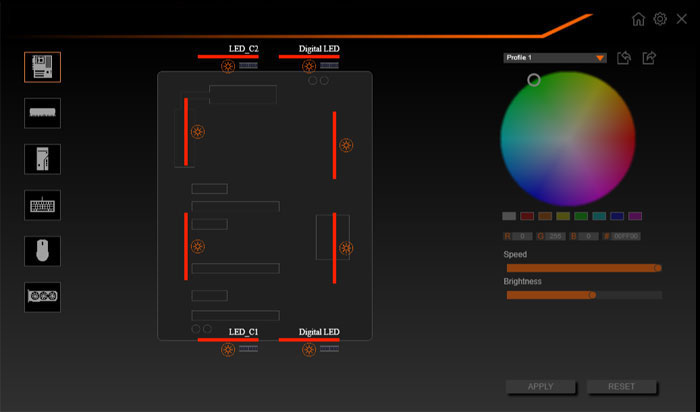Toggle the LED_C2 header light icon
This screenshot has width=700, height=412.
point(228,67)
